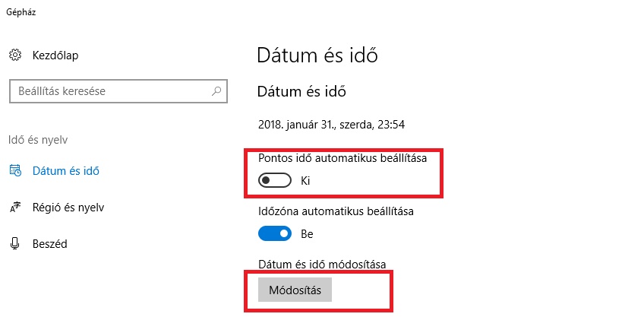Open the Dátum és idő sidebar page
The image size is (644, 317).
point(65,171)
